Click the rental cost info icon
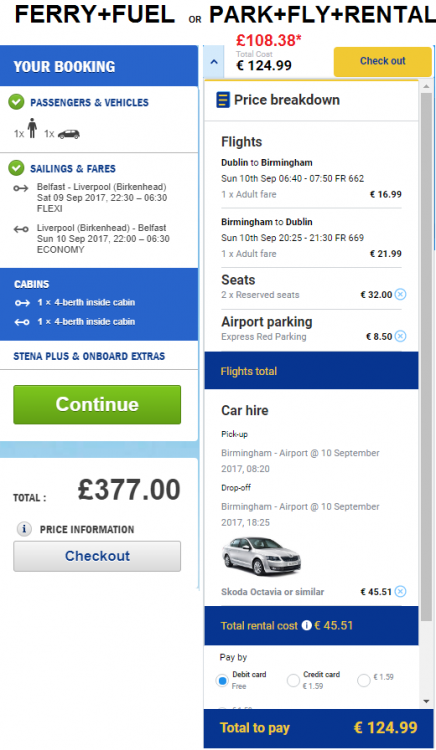This screenshot has width=436, height=750. [306, 625]
